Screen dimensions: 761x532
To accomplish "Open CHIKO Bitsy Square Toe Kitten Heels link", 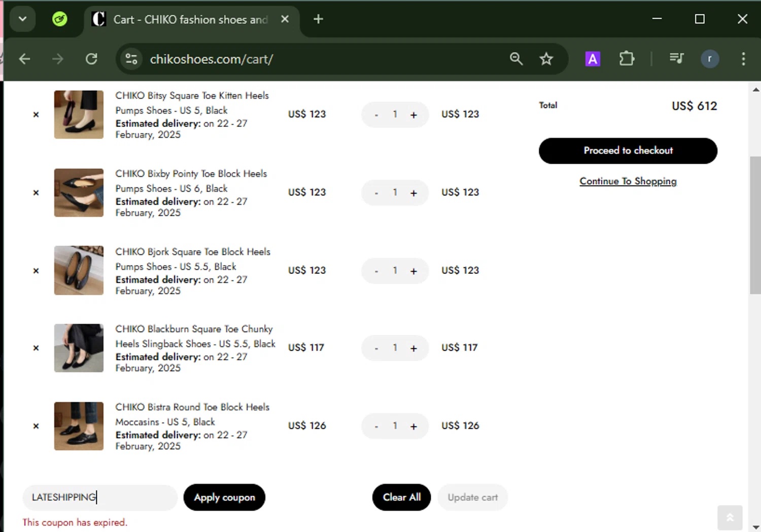I will (x=192, y=103).
